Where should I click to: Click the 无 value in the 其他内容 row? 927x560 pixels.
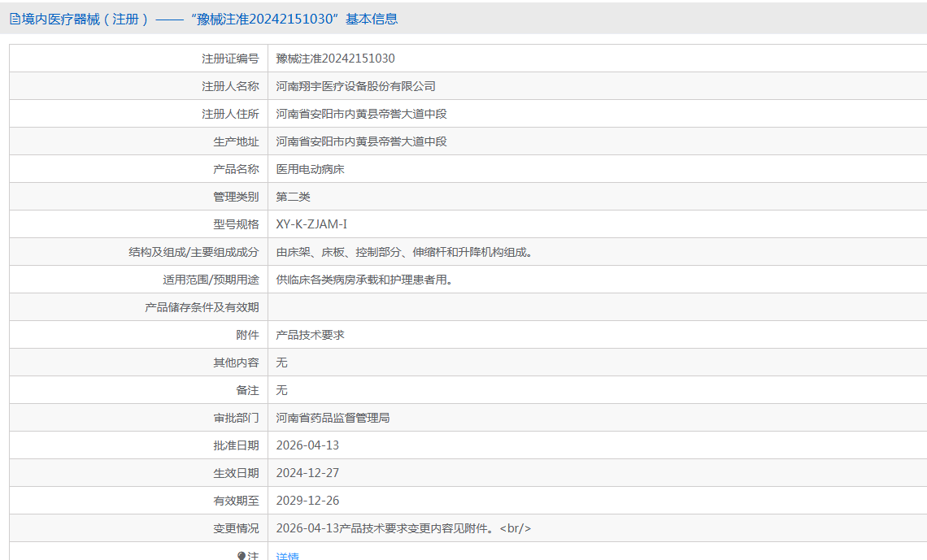(x=282, y=362)
